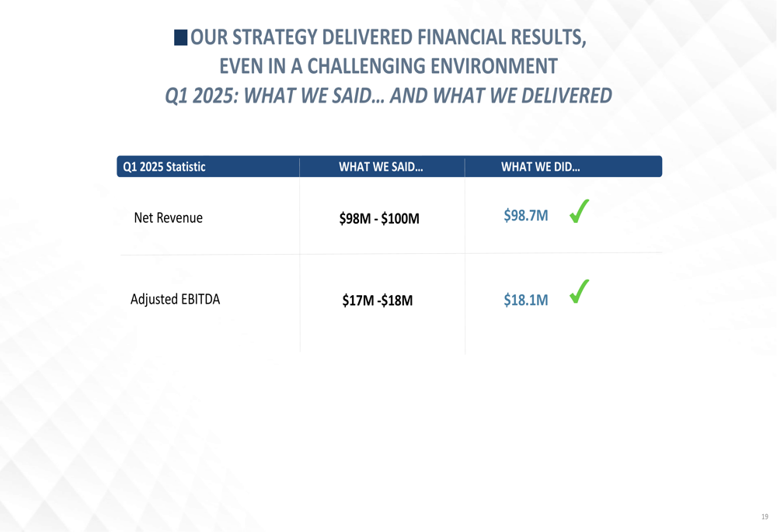777x532 pixels.
Task: Click header divider between WHAT WE SAID and DID
Action: [x=465, y=167]
